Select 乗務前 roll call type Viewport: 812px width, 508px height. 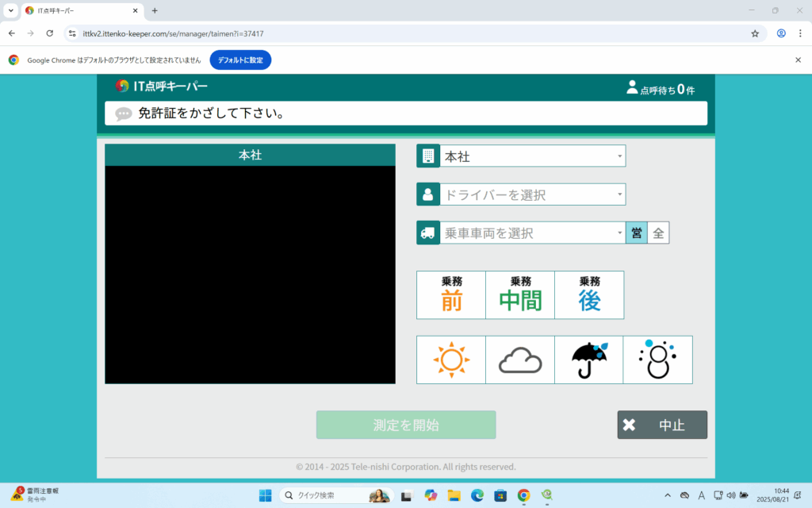(451, 294)
